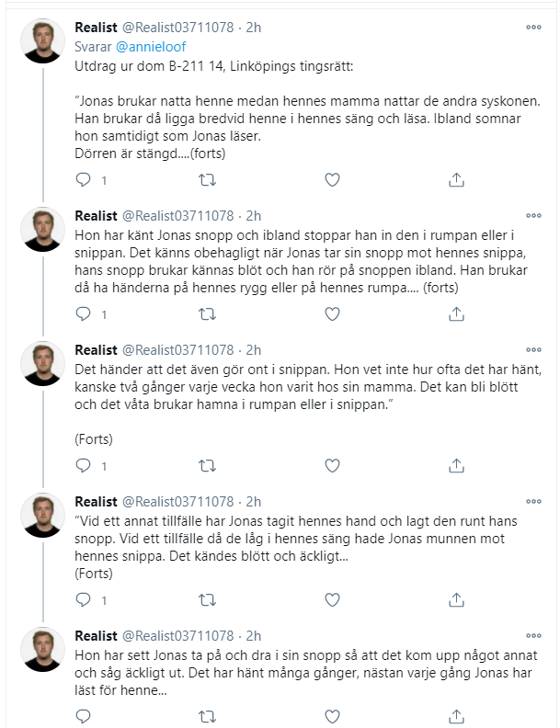Open more options on the 'Det händer att' tweet
Image resolution: width=560 pixels, height=728 pixels.
pyautogui.click(x=533, y=349)
